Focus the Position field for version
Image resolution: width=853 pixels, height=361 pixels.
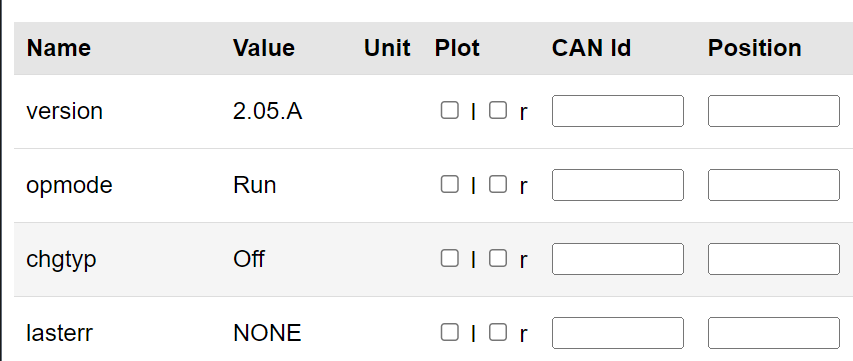pos(774,111)
